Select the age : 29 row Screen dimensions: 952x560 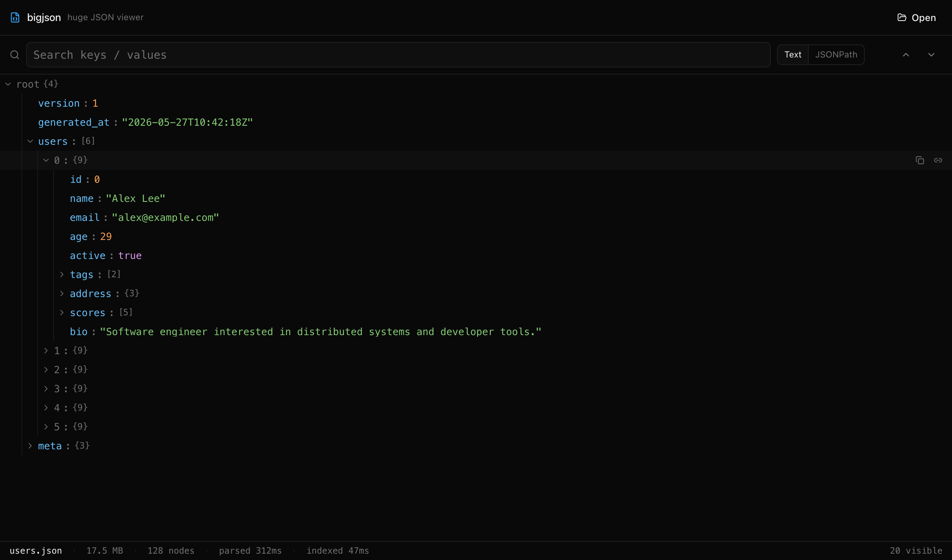(x=476, y=236)
